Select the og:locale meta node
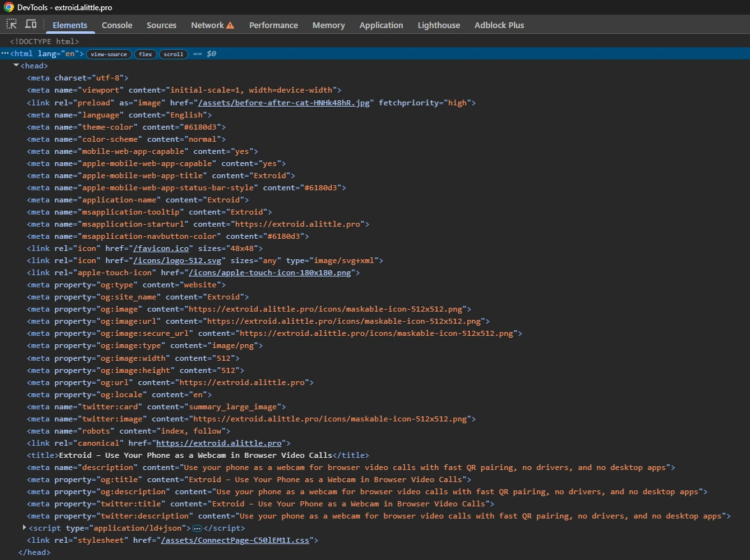This screenshot has width=750, height=560. click(119, 395)
